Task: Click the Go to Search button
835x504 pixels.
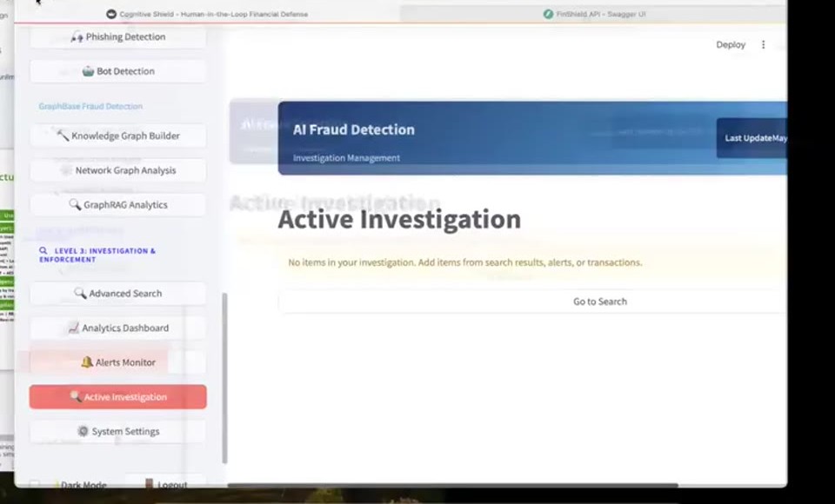Action: [532, 302]
